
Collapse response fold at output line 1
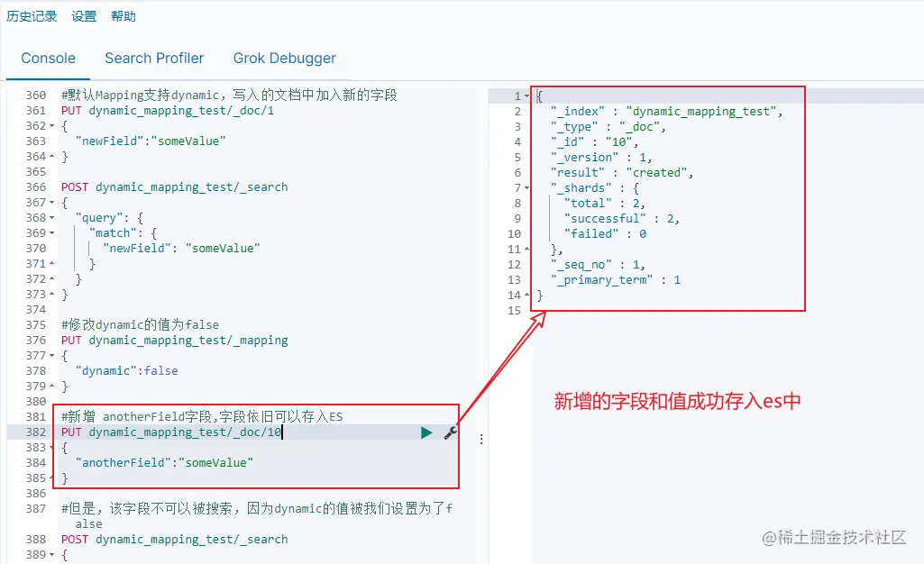[526, 96]
